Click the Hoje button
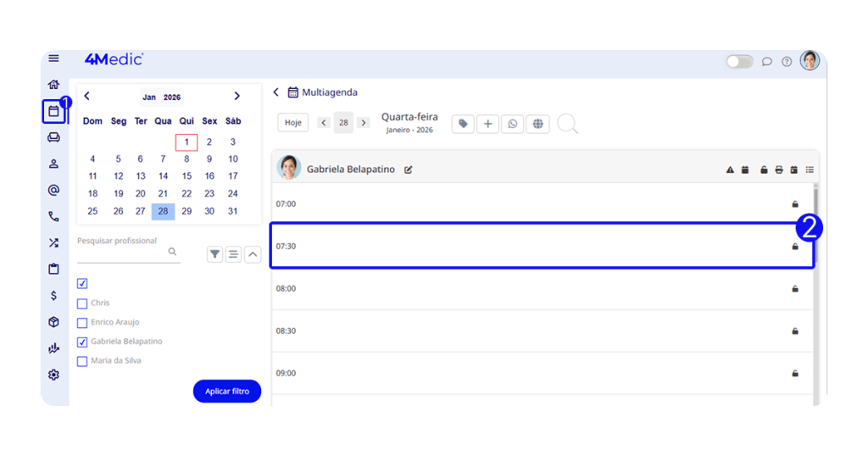This screenshot has width=868, height=456. (292, 123)
